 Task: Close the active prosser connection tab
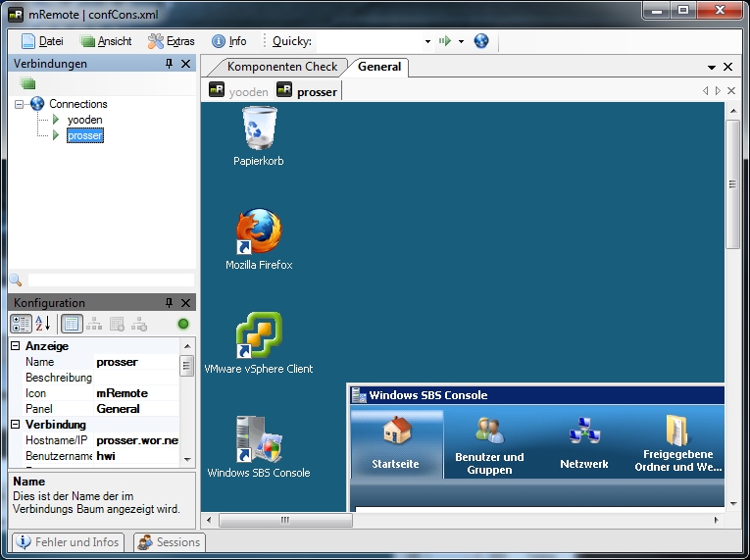click(x=731, y=90)
